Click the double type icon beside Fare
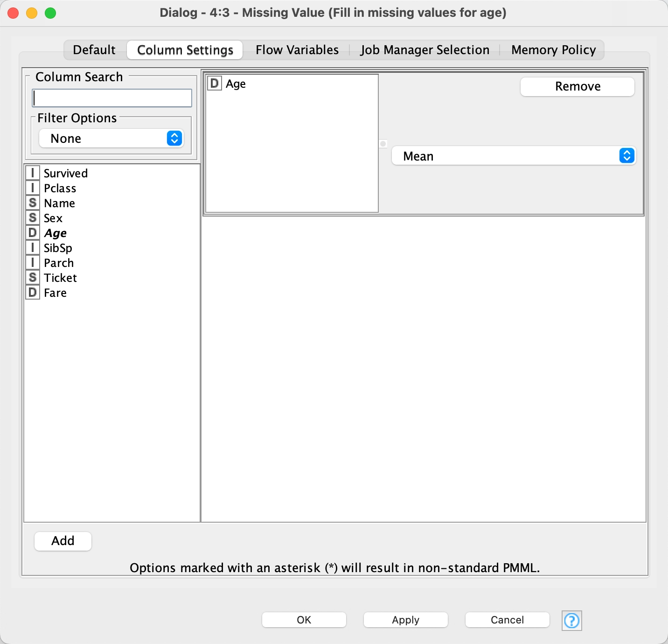Screen dimensions: 668x644 point(32,293)
